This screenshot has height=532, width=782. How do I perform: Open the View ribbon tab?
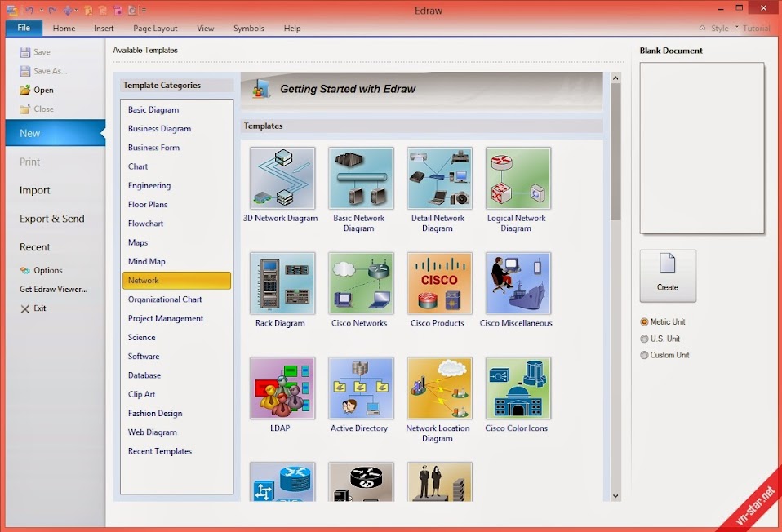tap(205, 29)
